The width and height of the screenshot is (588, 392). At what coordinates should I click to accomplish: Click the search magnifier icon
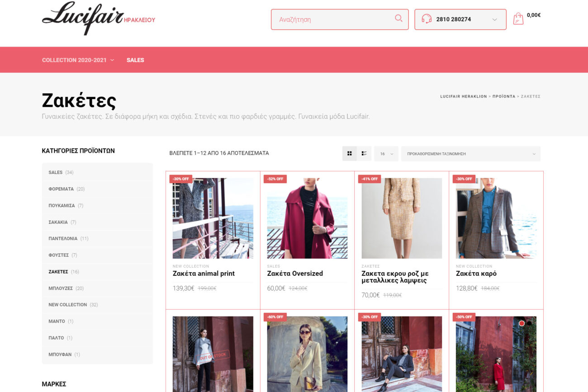(x=398, y=19)
